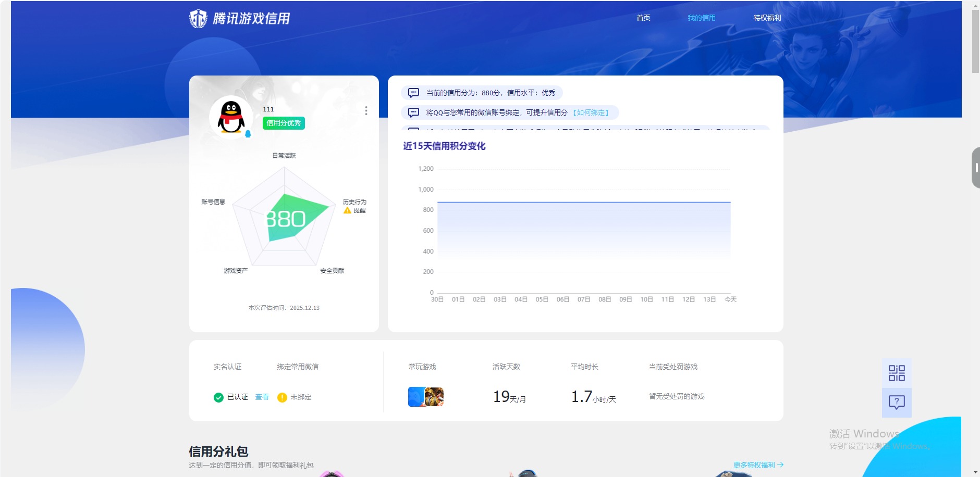This screenshot has height=477, width=980.
Task: Click the warning triangle beside 历史行为 提醒
Action: pyautogui.click(x=347, y=210)
